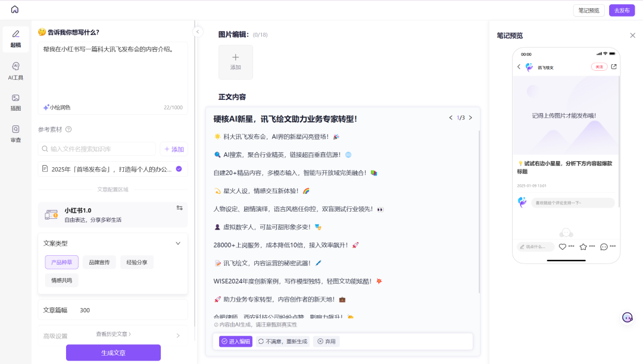Viewport: 643px width, 364px height.
Task: Go to previous generated version arrow
Action: pyautogui.click(x=451, y=118)
